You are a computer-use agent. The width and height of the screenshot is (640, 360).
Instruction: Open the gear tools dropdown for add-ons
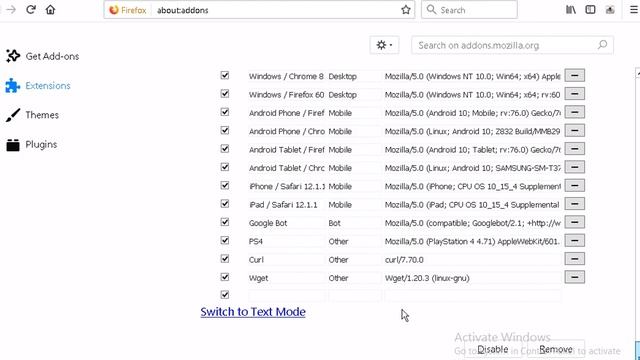(x=384, y=45)
